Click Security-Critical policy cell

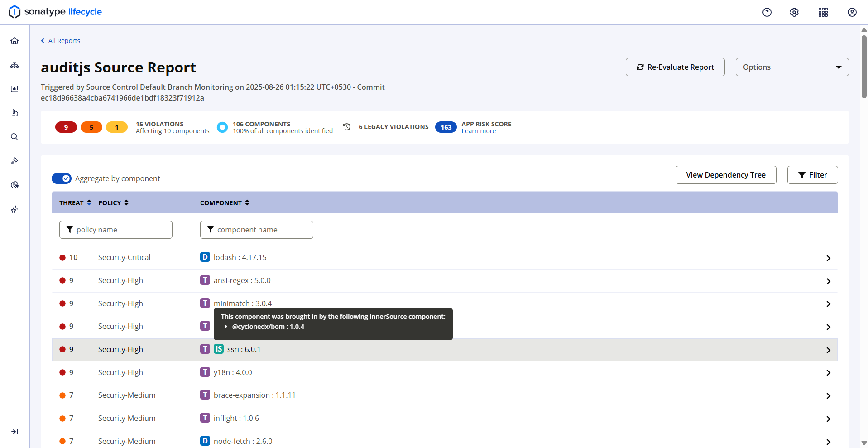125,257
